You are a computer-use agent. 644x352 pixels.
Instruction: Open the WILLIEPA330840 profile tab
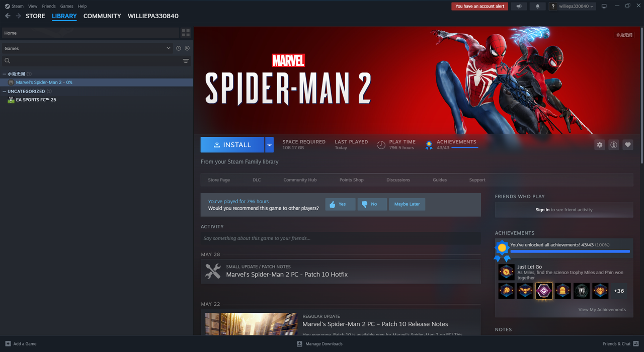[153, 16]
